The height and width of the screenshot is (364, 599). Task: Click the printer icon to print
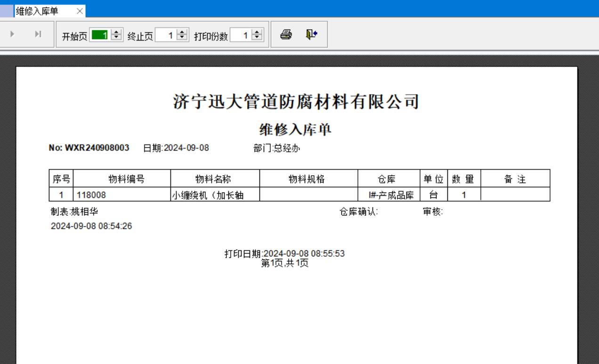point(286,34)
